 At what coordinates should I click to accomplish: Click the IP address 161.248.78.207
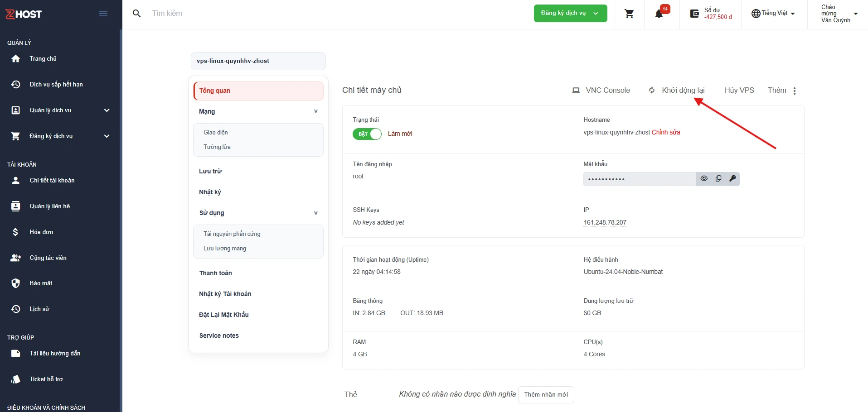click(605, 222)
